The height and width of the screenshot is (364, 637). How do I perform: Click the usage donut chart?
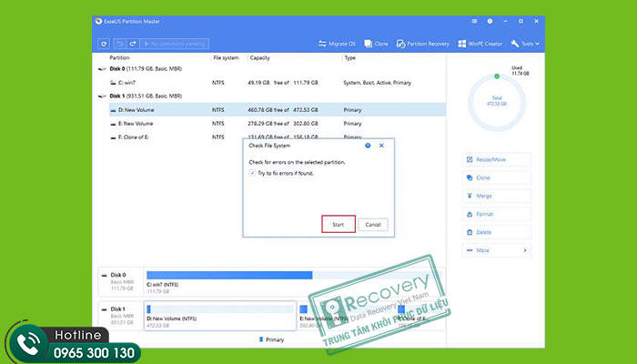point(497,102)
